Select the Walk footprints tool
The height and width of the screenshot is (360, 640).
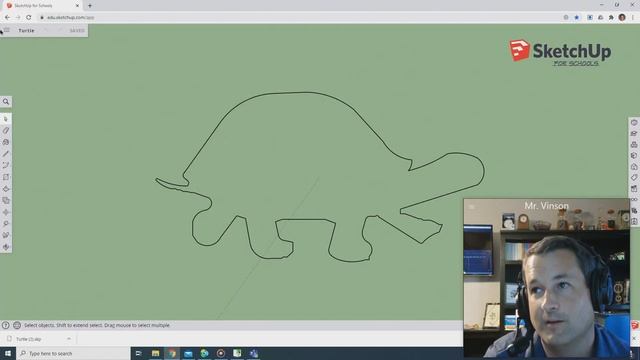[6, 235]
